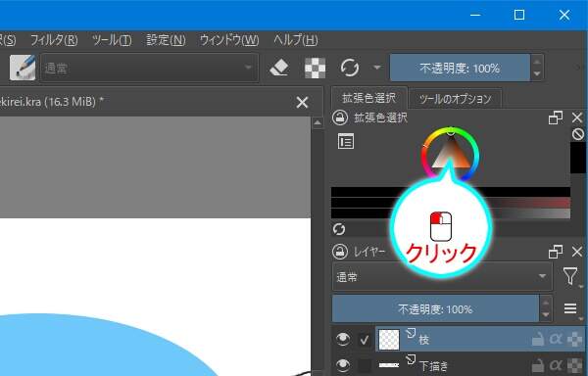This screenshot has height=376, width=588.
Task: Toggle the checkbox on the 枝 layer
Action: tap(365, 340)
